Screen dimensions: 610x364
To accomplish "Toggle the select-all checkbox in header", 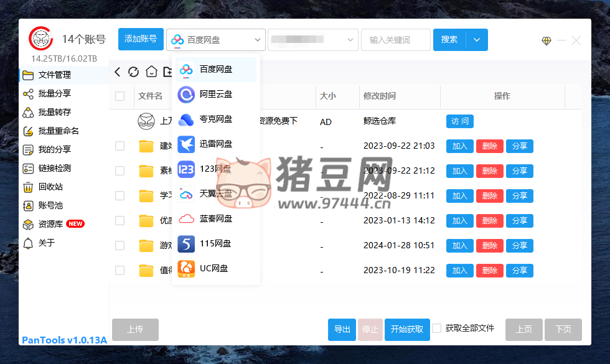I will coord(120,96).
